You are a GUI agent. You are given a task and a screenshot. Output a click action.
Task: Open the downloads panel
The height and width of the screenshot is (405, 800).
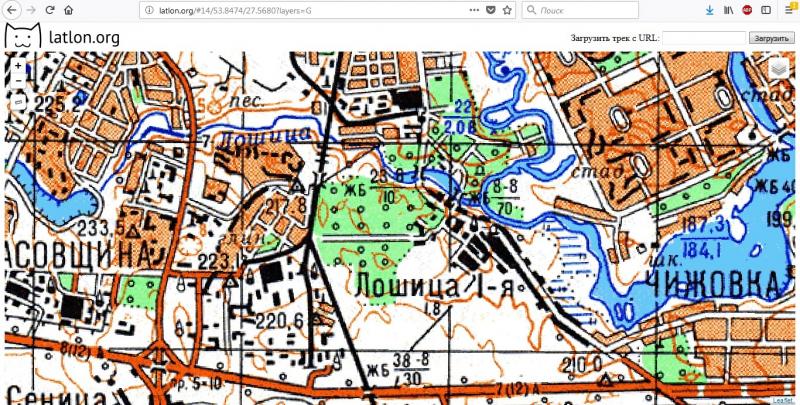(x=709, y=10)
